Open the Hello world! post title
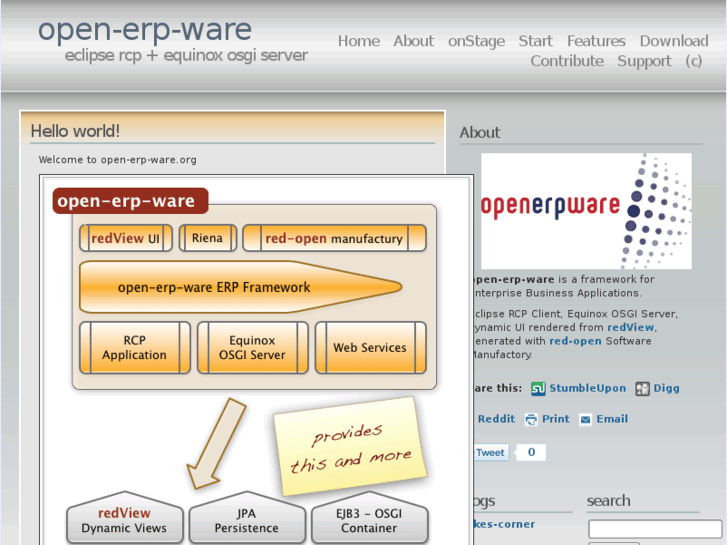Viewport: 727px width, 545px height. pyautogui.click(x=75, y=131)
